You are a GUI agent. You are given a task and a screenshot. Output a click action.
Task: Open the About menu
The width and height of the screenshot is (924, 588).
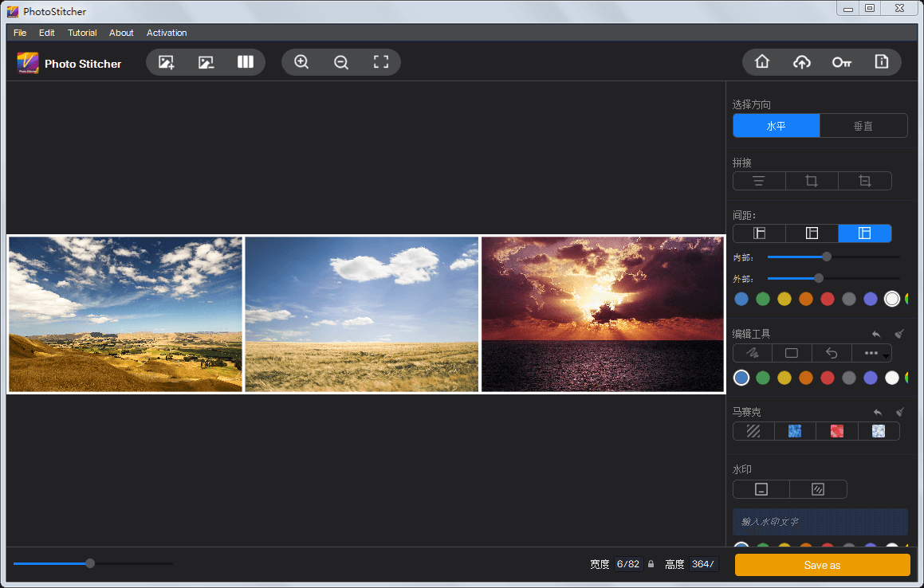click(121, 33)
